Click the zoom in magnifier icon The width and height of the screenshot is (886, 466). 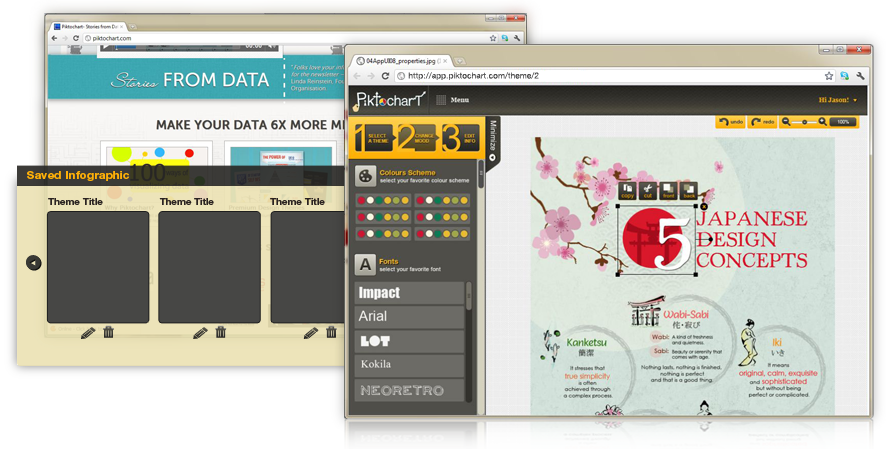click(x=823, y=121)
